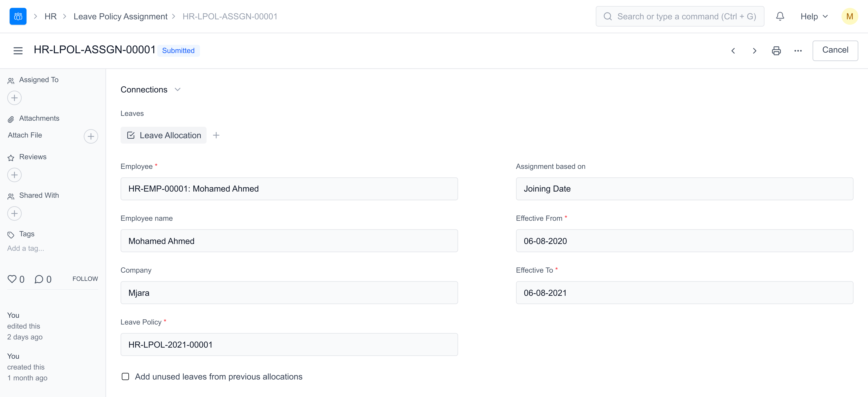Open user avatar M menu
The height and width of the screenshot is (397, 868).
pos(849,17)
